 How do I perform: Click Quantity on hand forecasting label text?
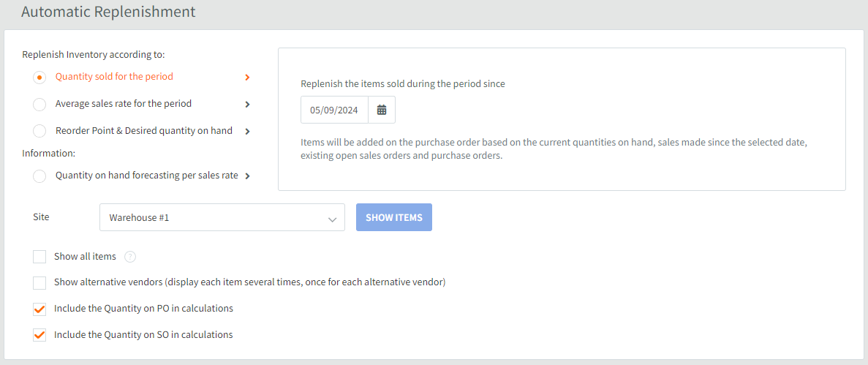147,176
